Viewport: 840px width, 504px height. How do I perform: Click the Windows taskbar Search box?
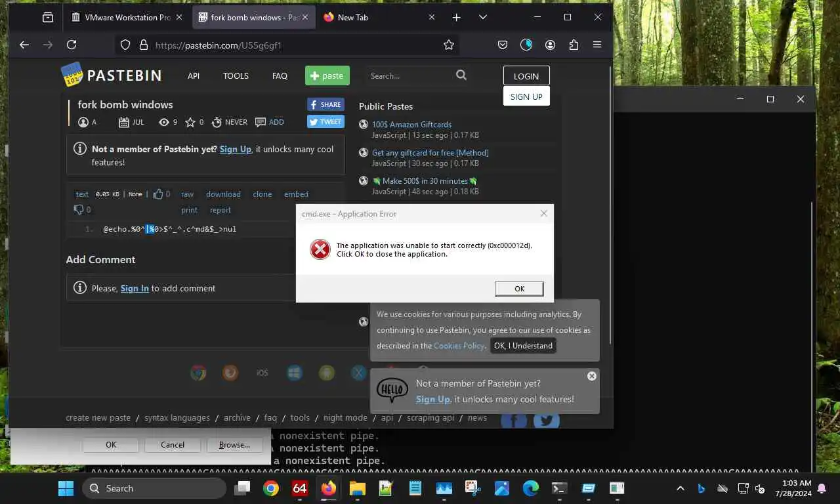[x=154, y=488]
